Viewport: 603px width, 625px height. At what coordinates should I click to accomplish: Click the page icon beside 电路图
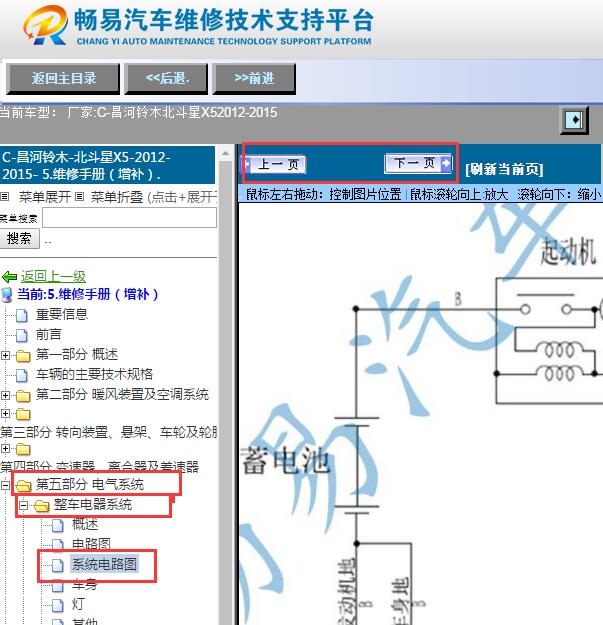point(58,545)
